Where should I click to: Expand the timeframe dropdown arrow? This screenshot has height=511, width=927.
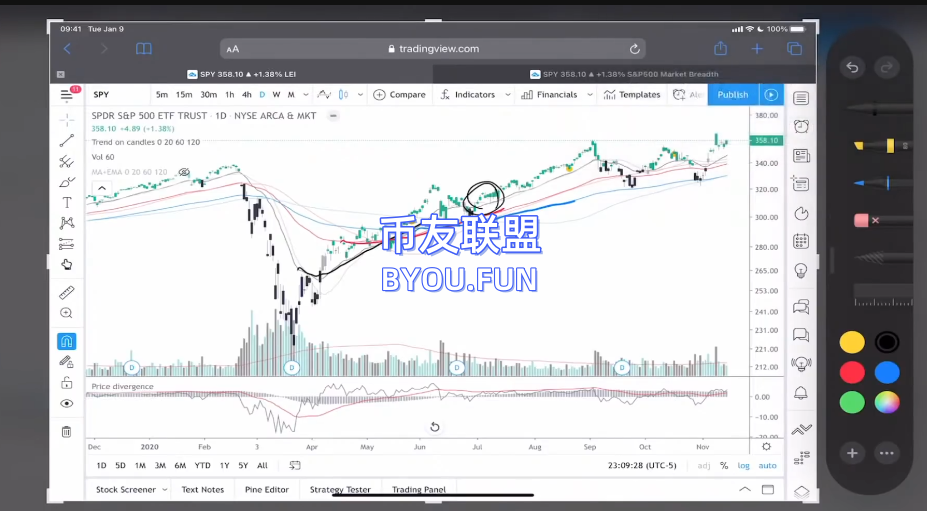306,95
